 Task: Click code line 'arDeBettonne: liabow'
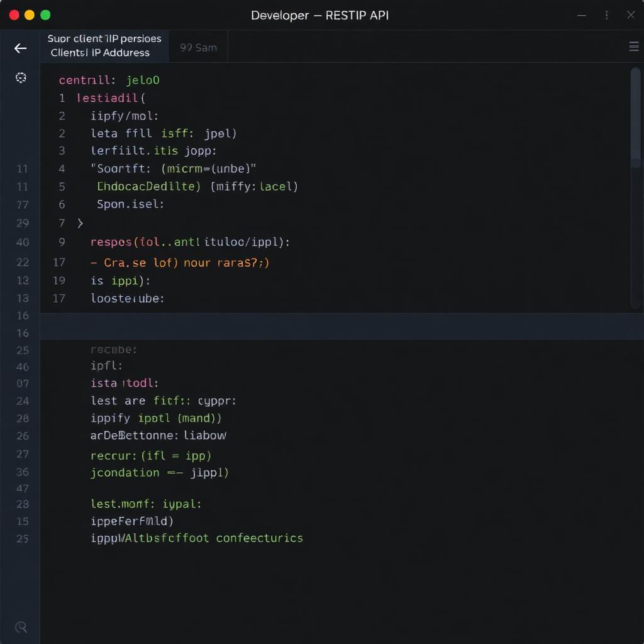[158, 436]
